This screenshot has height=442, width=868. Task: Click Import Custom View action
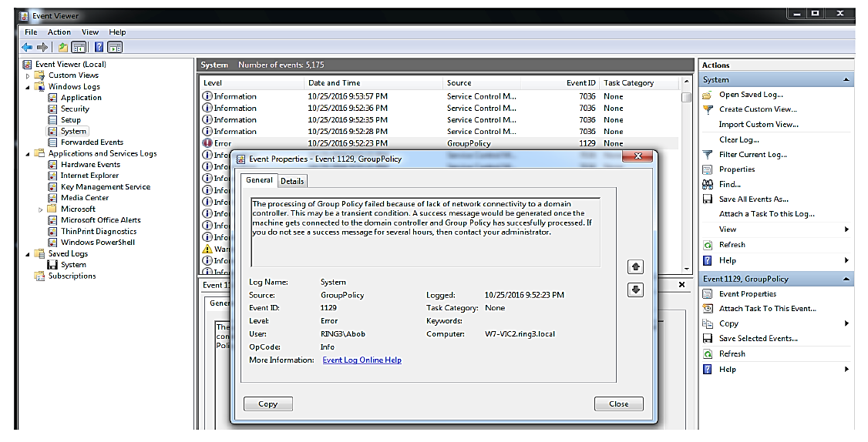[759, 125]
